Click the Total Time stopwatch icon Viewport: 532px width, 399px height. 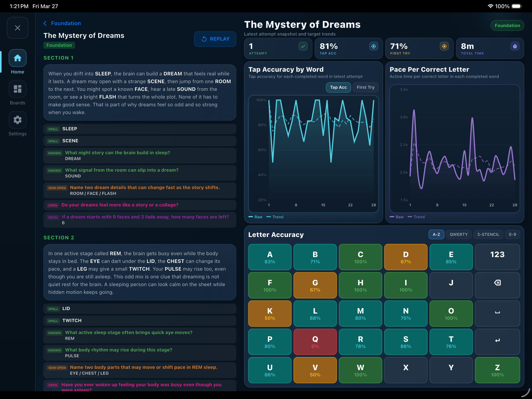[515, 46]
